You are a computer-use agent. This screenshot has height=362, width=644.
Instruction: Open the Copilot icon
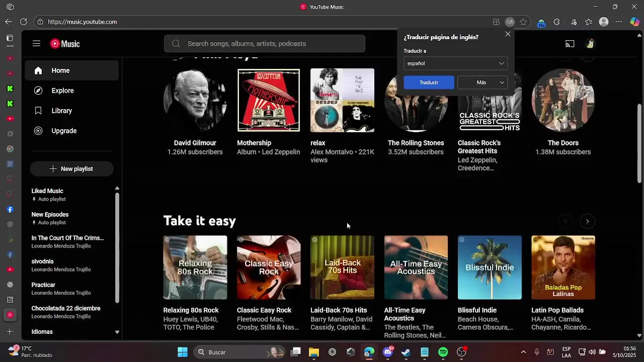[x=634, y=22]
